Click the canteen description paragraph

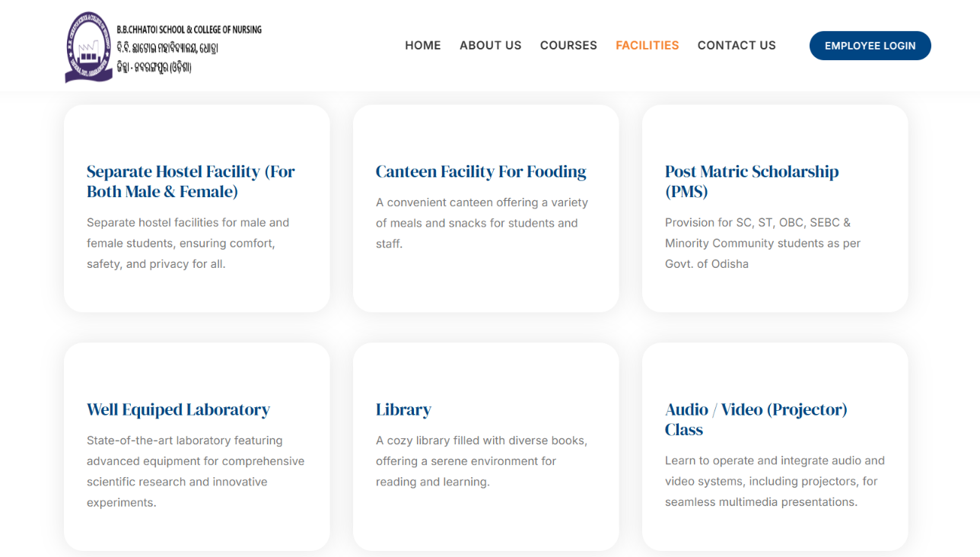[482, 223]
